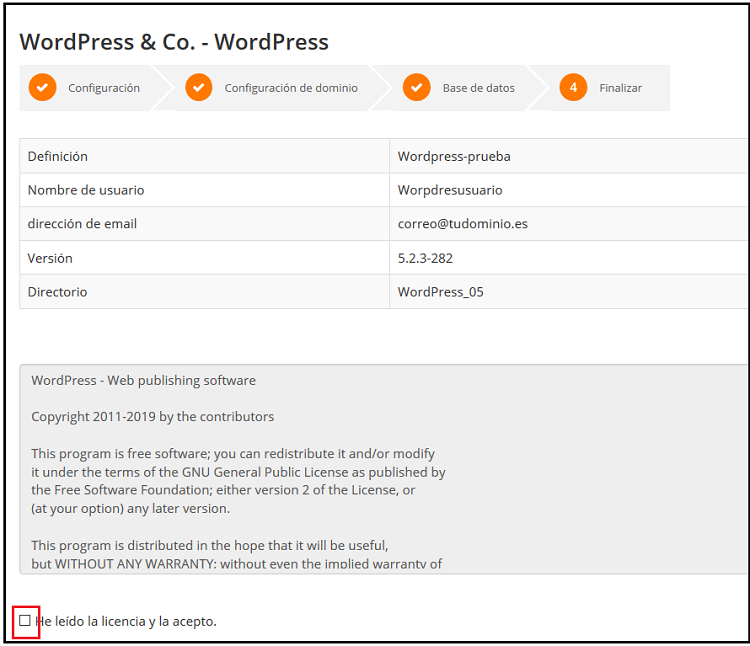Click '(at your option) any later version.' line

click(131, 508)
